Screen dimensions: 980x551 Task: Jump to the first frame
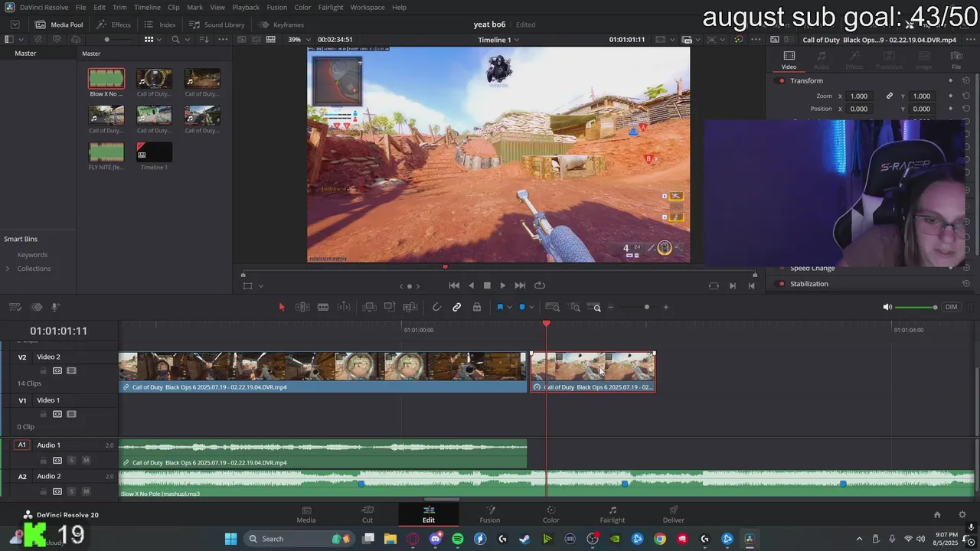(x=454, y=285)
